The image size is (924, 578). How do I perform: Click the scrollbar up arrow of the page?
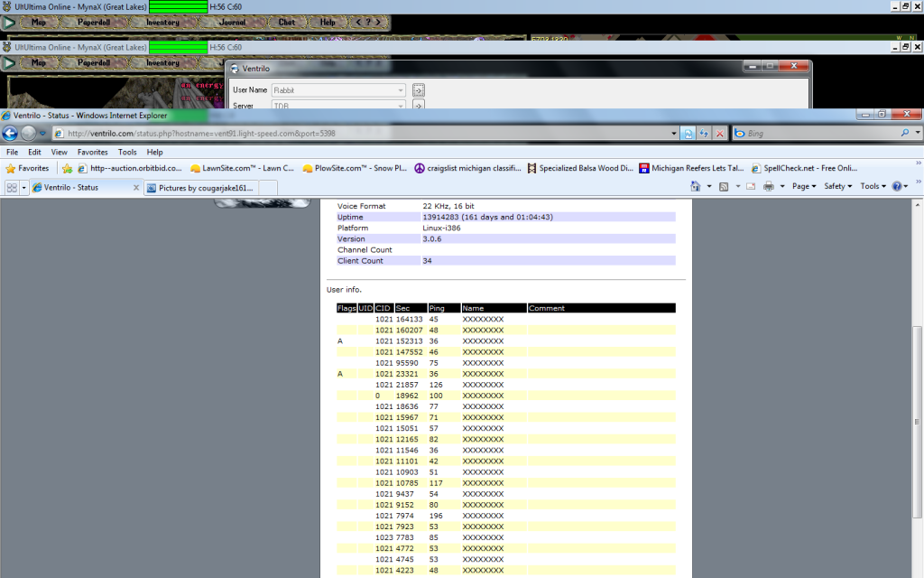coord(917,205)
